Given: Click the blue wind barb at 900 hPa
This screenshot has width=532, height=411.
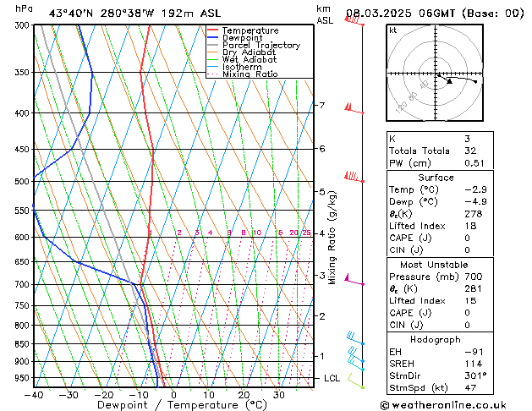Looking at the screenshot, I should coord(356,354).
